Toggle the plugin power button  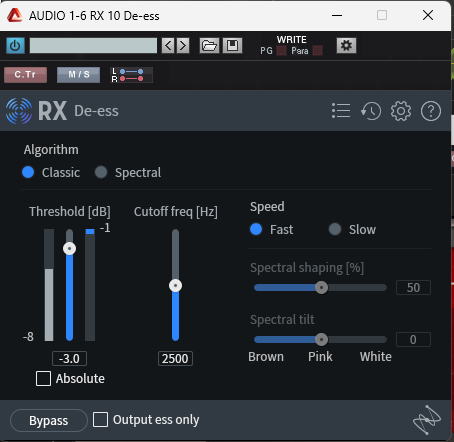[x=15, y=45]
